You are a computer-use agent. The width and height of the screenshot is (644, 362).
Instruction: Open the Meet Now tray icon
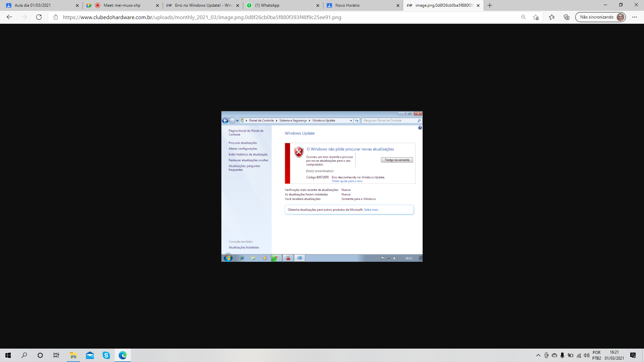[546, 355]
